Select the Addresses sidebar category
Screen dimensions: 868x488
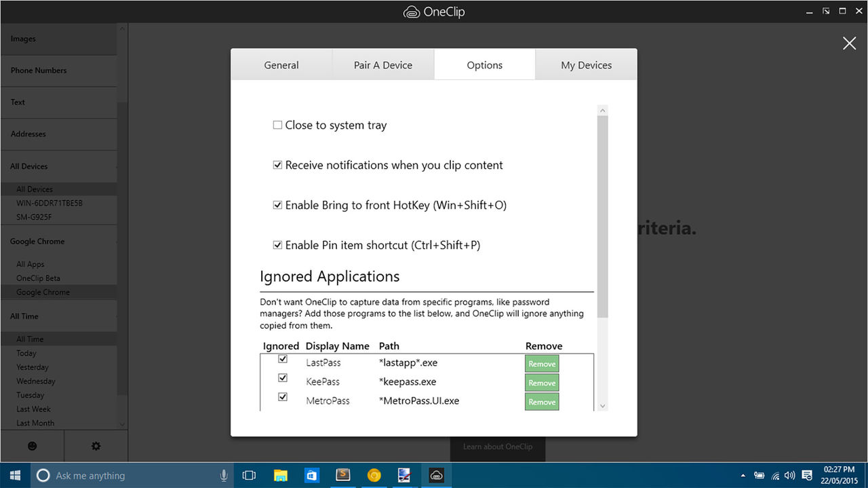(x=58, y=134)
